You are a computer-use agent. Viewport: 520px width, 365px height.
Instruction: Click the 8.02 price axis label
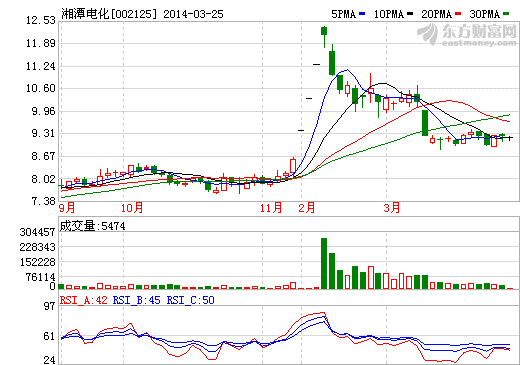43,179
